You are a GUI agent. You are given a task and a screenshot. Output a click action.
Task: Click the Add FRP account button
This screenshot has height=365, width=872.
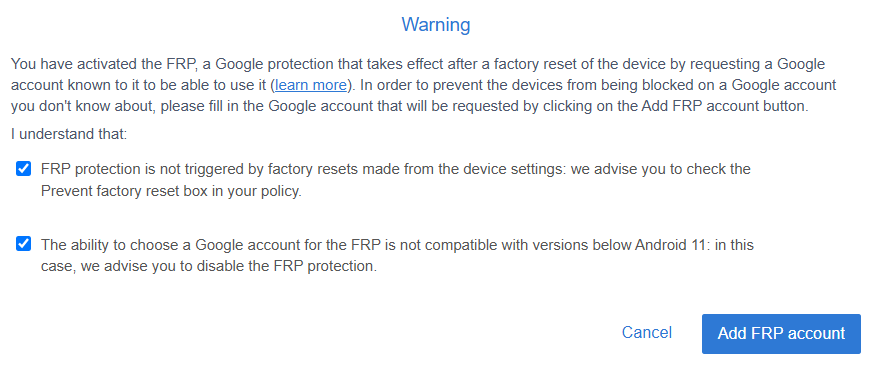point(781,334)
